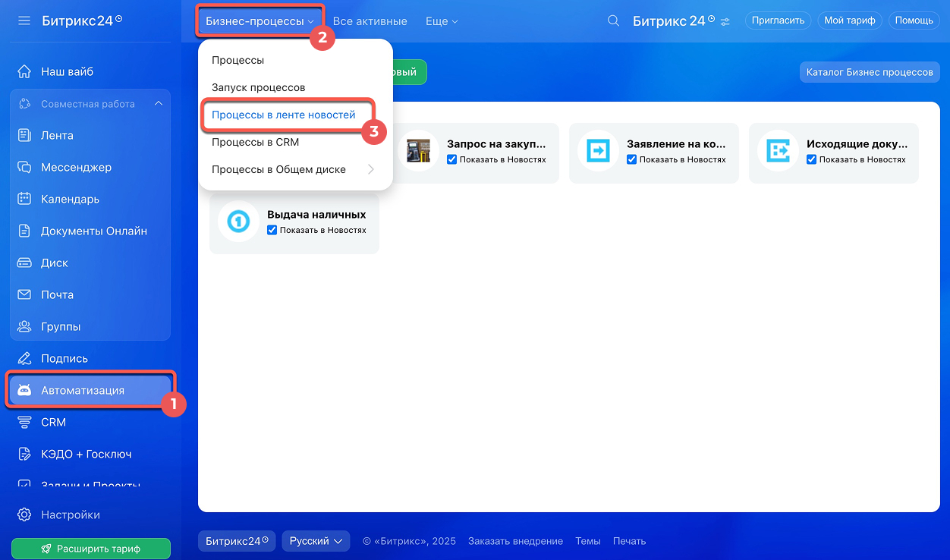Image resolution: width=950 pixels, height=560 pixels.
Task: Open the Еще dropdown in top menu
Action: click(442, 21)
